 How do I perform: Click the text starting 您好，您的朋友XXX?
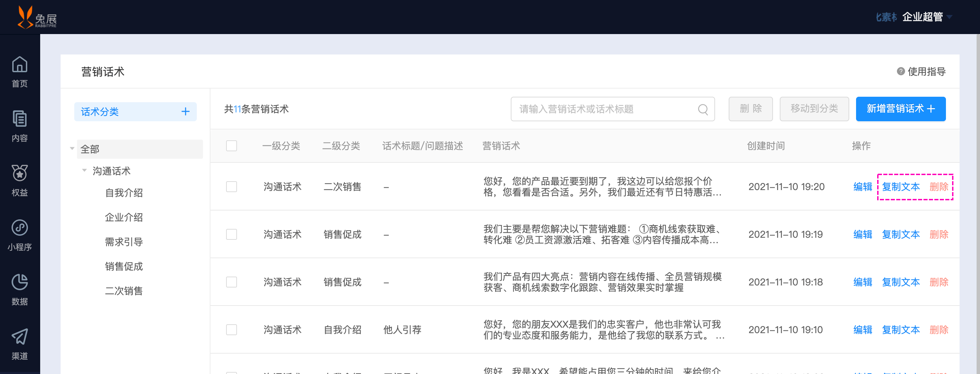coord(604,329)
